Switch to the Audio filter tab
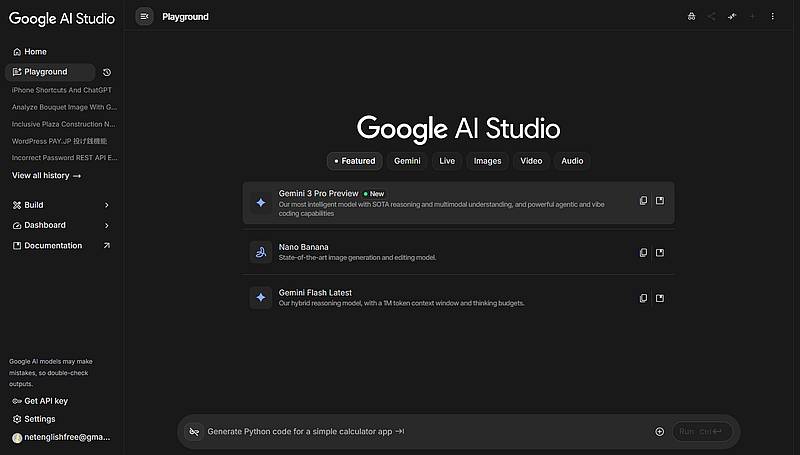The height and width of the screenshot is (455, 800). click(572, 161)
